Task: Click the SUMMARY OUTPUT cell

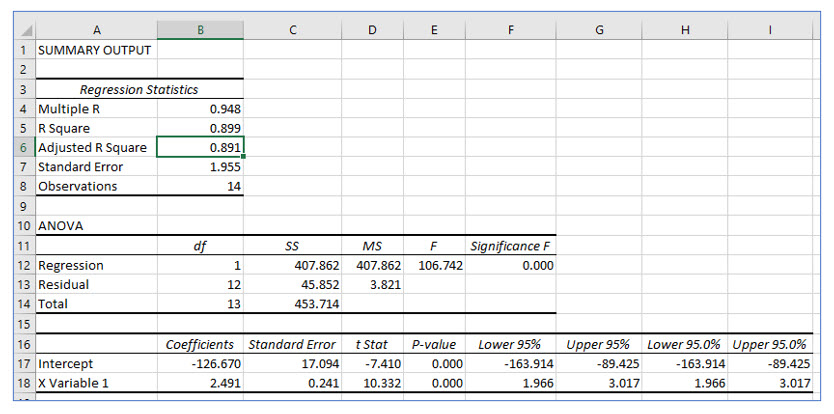Action: click(96, 51)
